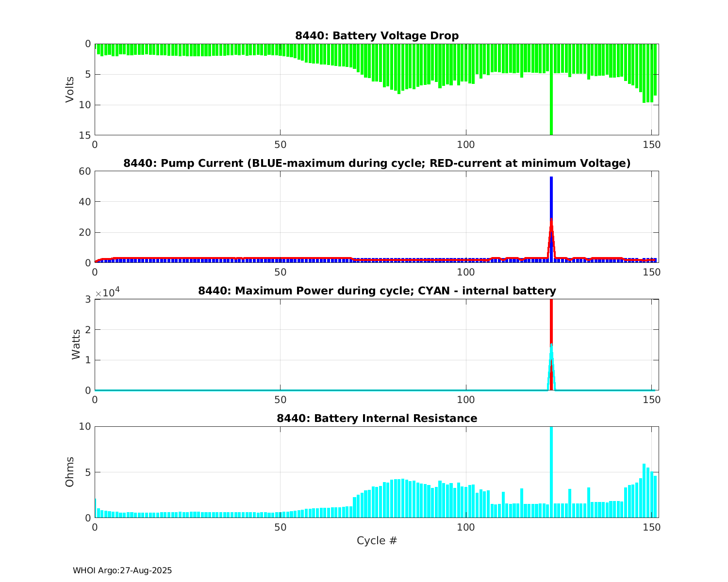Click the "100" x-axis tick under resistance plot
The width and height of the screenshot is (728, 582).
point(466,528)
